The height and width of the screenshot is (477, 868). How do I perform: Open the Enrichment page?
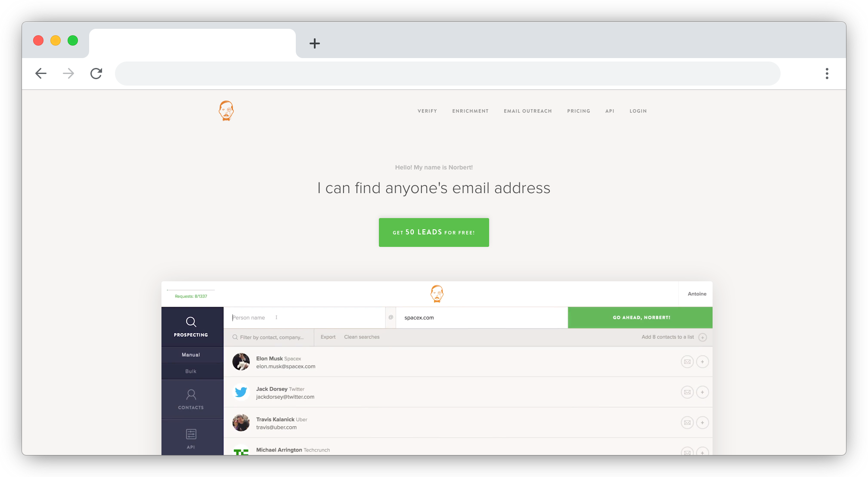pyautogui.click(x=470, y=111)
